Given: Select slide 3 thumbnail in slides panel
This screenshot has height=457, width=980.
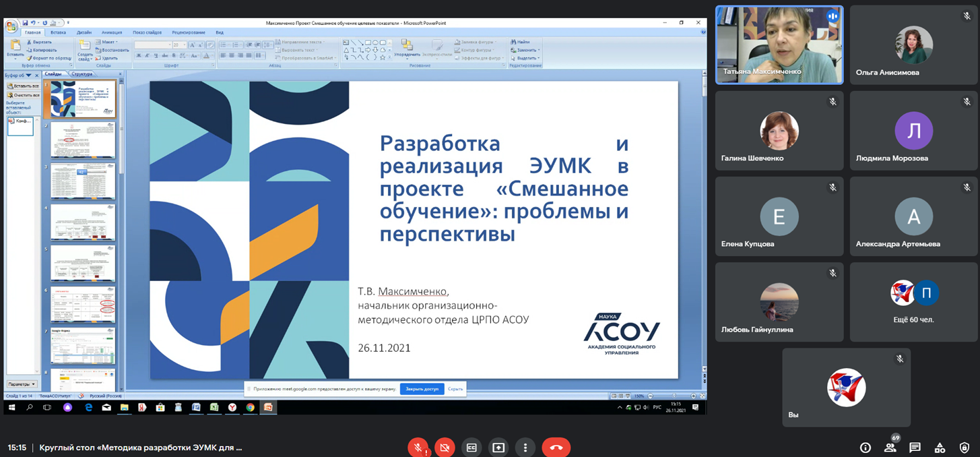Looking at the screenshot, I should point(83,181).
